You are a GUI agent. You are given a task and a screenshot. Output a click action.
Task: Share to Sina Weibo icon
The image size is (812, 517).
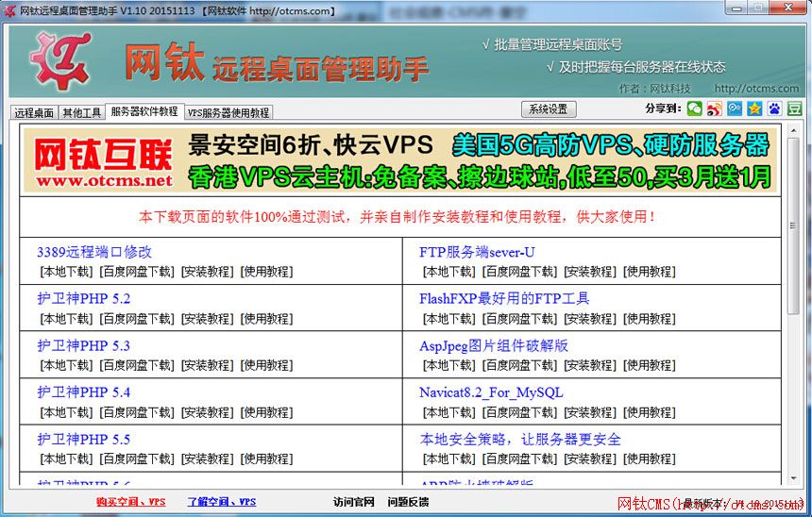[x=714, y=108]
